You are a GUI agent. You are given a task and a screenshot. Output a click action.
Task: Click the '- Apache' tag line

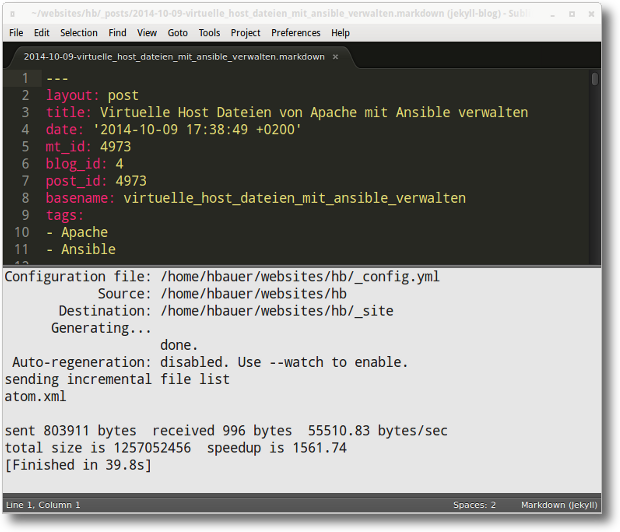coord(77,232)
